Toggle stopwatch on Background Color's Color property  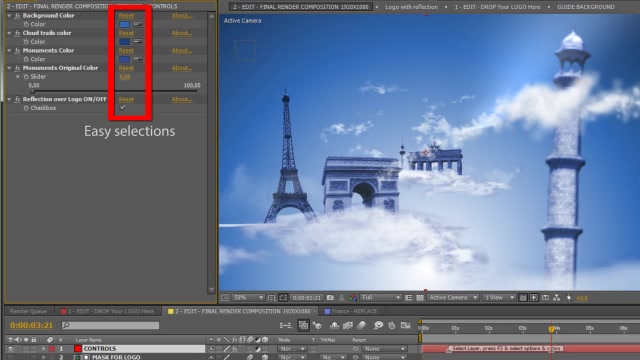[26, 24]
